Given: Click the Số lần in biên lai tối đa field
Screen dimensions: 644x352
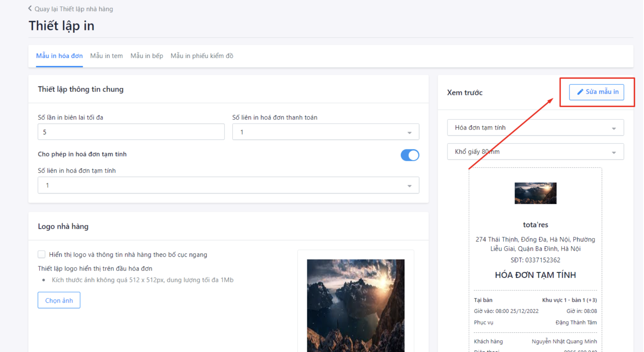Looking at the screenshot, I should pos(131,132).
